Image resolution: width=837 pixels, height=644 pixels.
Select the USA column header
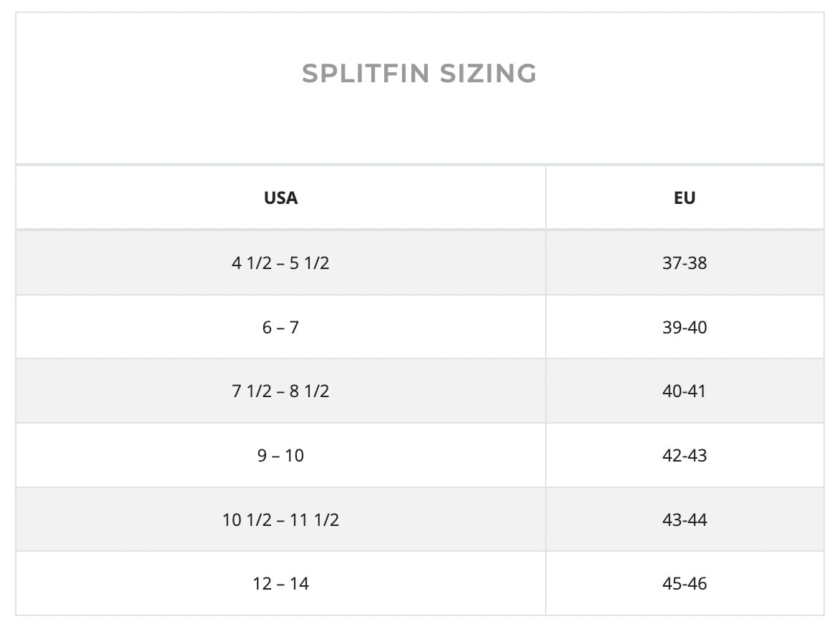coord(280,197)
